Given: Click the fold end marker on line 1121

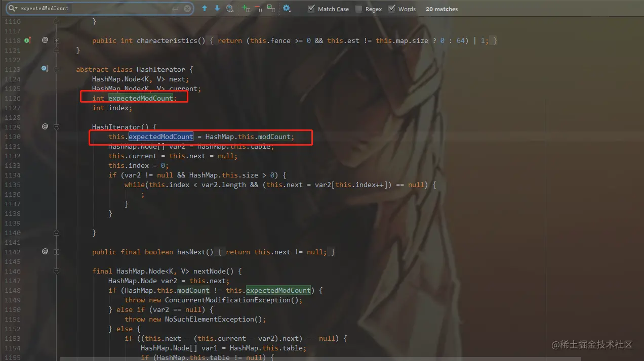Looking at the screenshot, I should (x=56, y=50).
